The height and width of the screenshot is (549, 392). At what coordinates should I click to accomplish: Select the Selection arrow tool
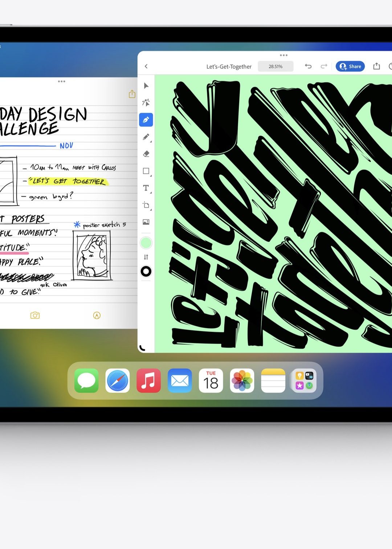[146, 86]
